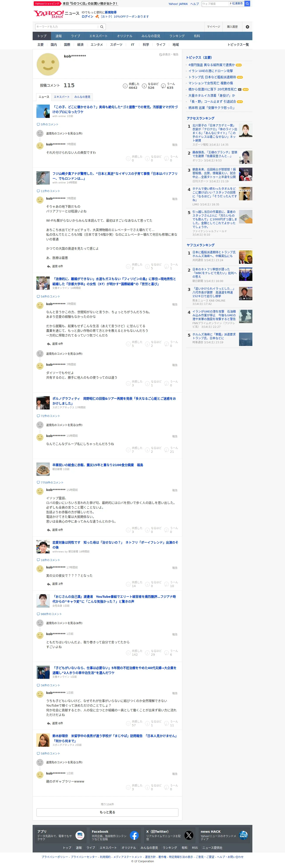Expand 返信先のコメントを見る(6件)
The width and height of the screenshot is (285, 868).
point(64,623)
